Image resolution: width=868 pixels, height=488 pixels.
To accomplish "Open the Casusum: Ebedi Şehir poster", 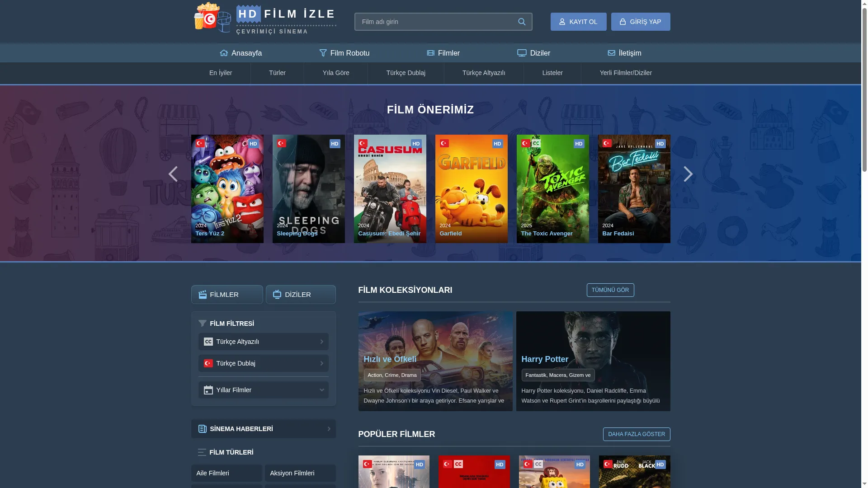I will (x=390, y=189).
